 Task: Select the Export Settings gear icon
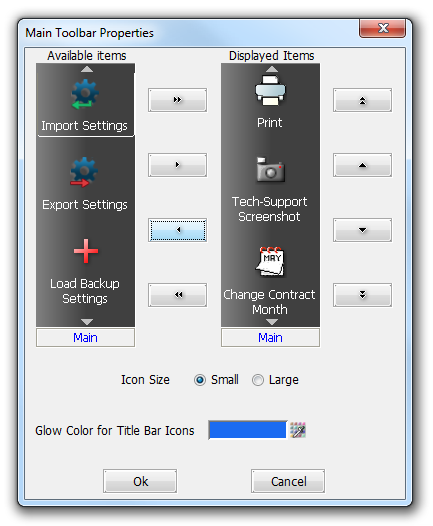tap(84, 172)
